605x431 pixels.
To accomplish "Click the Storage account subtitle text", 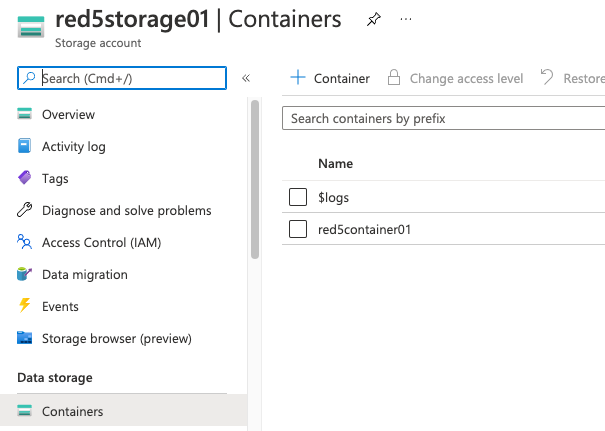I will [x=98, y=43].
